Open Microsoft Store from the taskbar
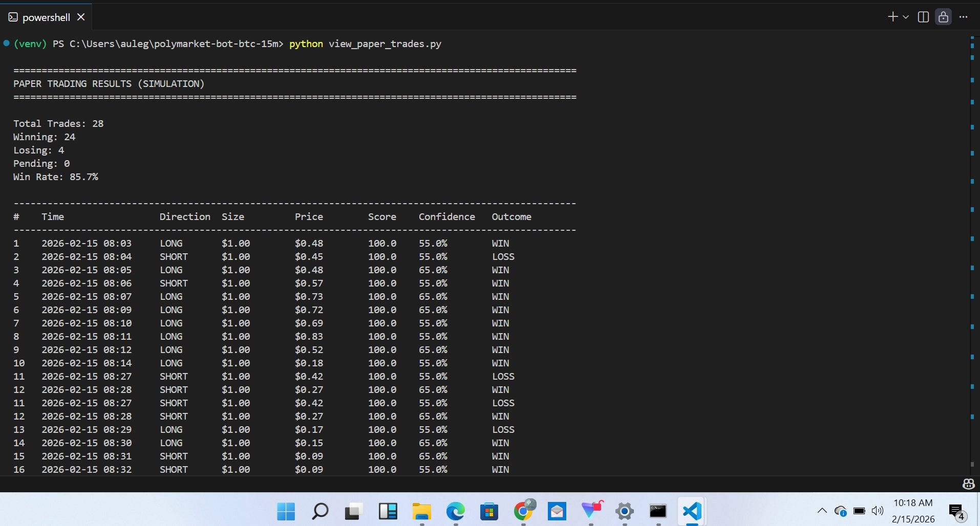This screenshot has height=526, width=980. (489, 512)
